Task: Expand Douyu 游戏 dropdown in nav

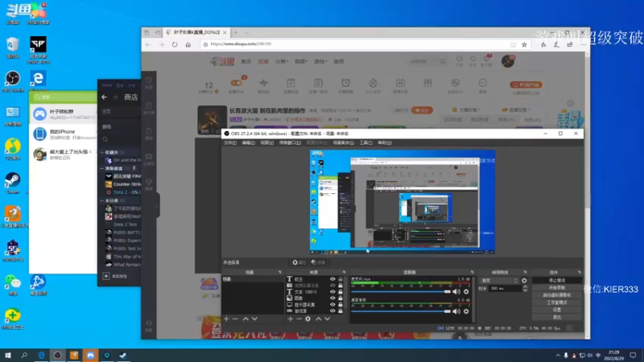Action: pyautogui.click(x=320, y=62)
